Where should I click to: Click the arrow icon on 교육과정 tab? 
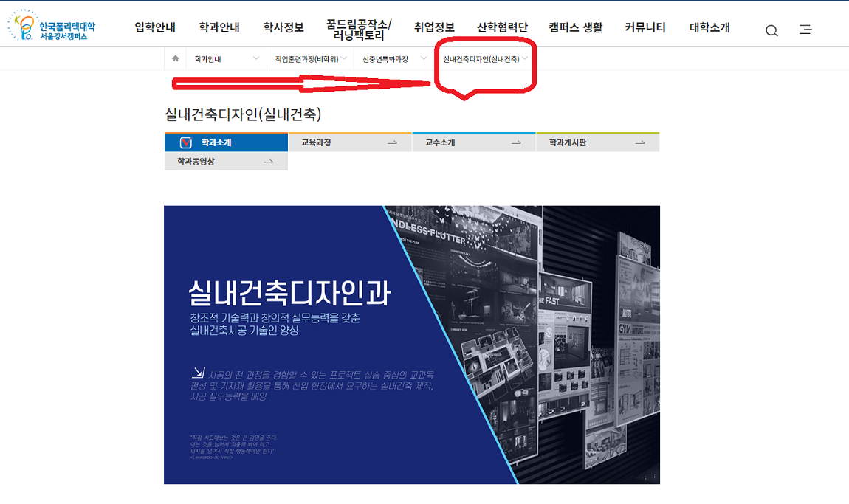click(x=392, y=142)
